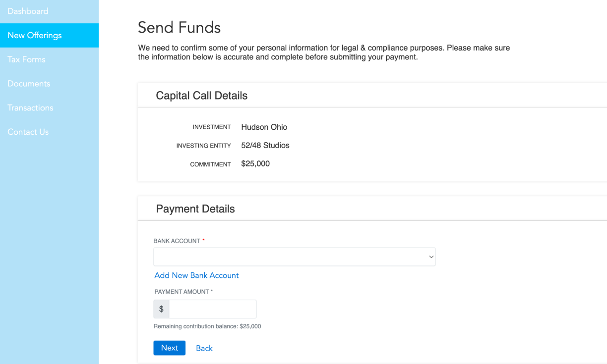Go to Tax Forms section
Viewport: 607px width, 364px height.
tap(26, 59)
